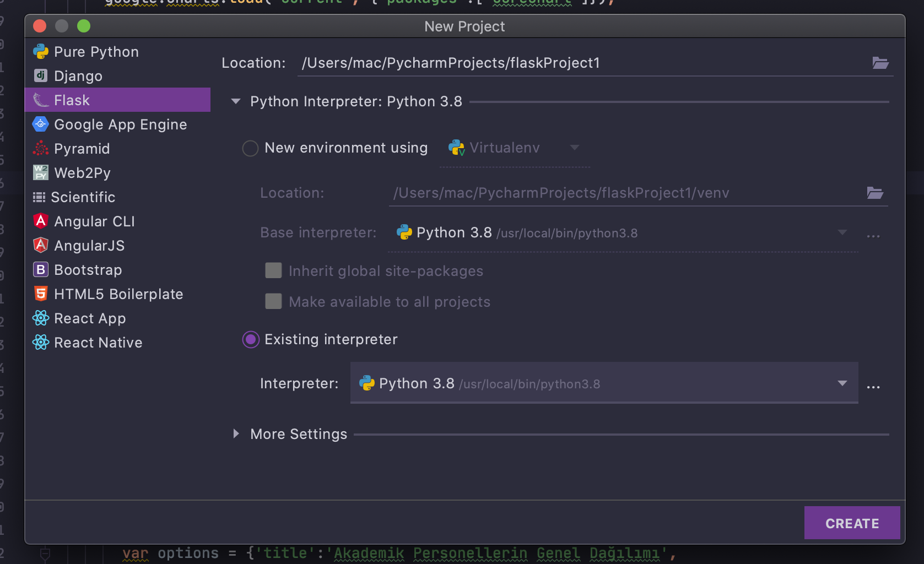Viewport: 924px width, 564px height.
Task: Select the Google App Engine icon
Action: coord(41,124)
